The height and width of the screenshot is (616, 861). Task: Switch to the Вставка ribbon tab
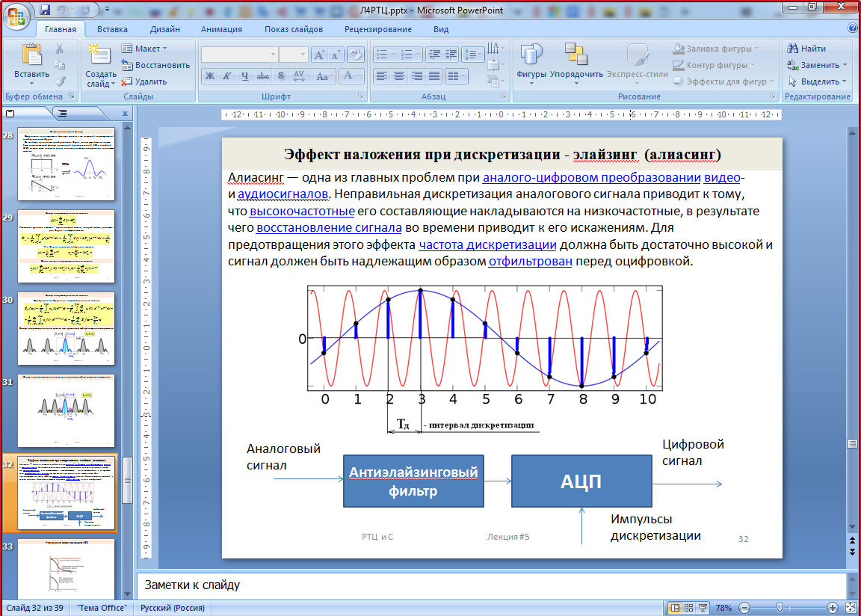pos(112,29)
